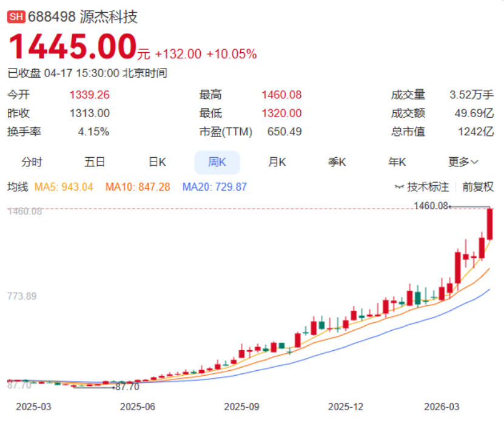This screenshot has width=504, height=423.
Task: Click the 均线 moving average label
Action: point(18,187)
